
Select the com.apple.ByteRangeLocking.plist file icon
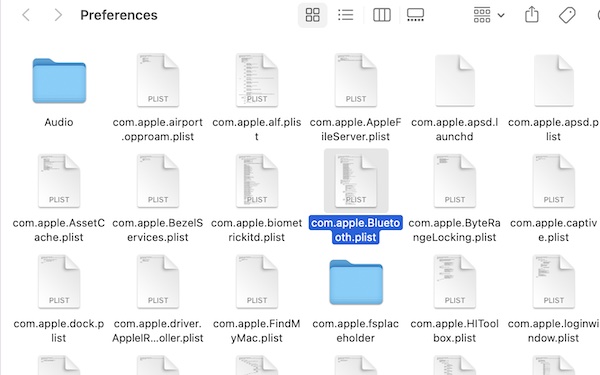point(455,181)
